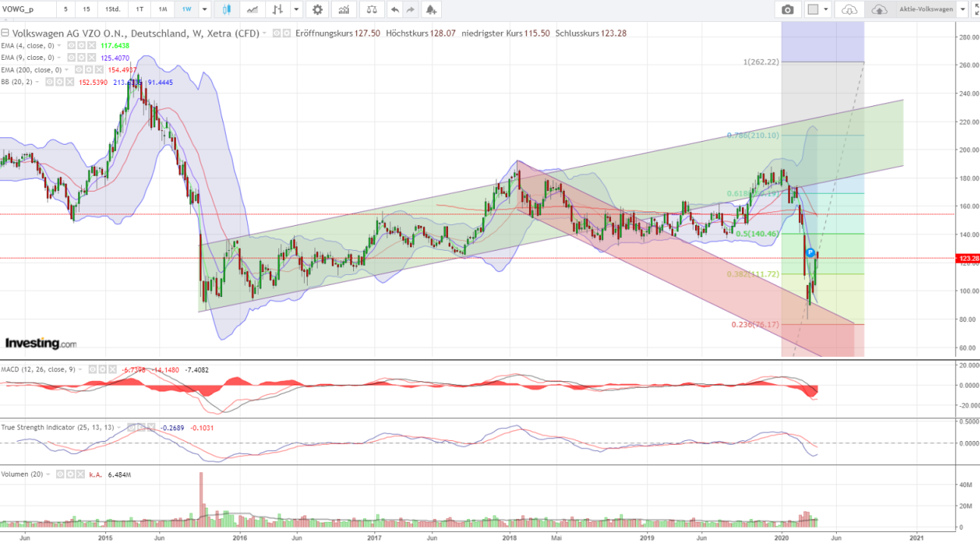Screen dimensions: 980x541
Task: Open True Strength Indicator settings gear
Action: [141, 427]
